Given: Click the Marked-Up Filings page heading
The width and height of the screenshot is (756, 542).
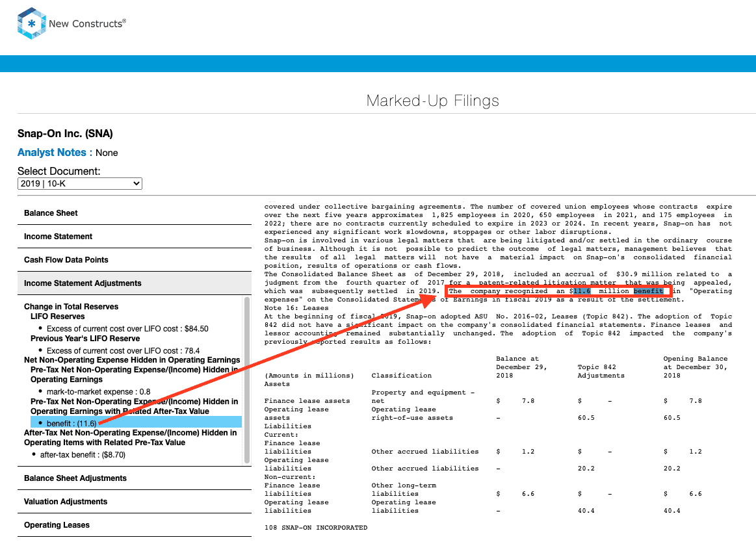Looking at the screenshot, I should click(432, 100).
